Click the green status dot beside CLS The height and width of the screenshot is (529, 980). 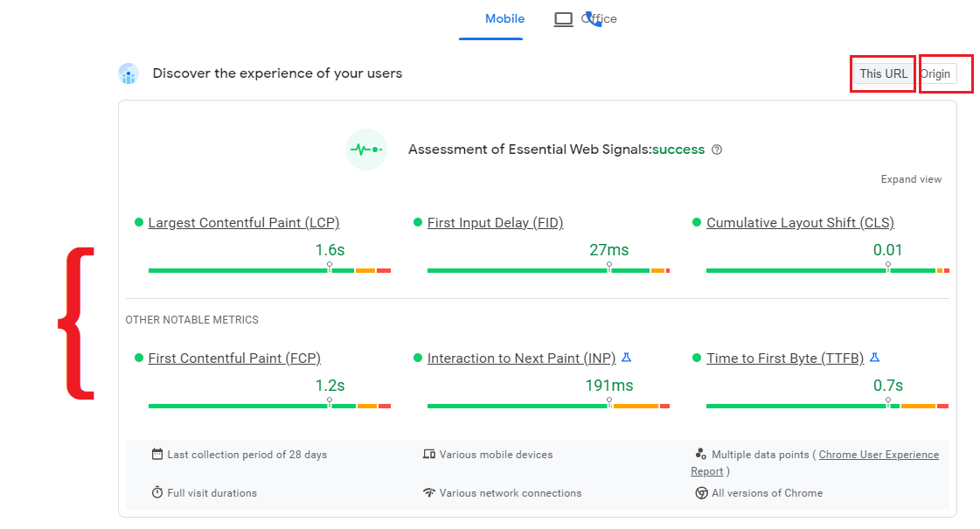point(696,222)
